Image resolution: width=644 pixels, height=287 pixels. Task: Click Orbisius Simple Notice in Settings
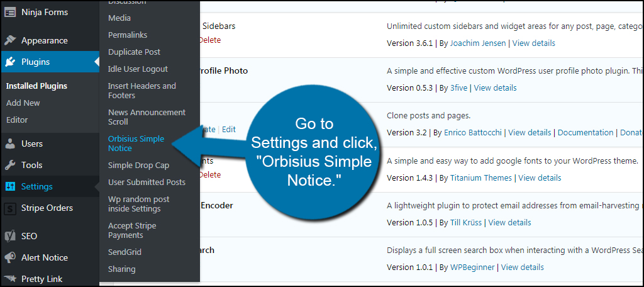(136, 143)
